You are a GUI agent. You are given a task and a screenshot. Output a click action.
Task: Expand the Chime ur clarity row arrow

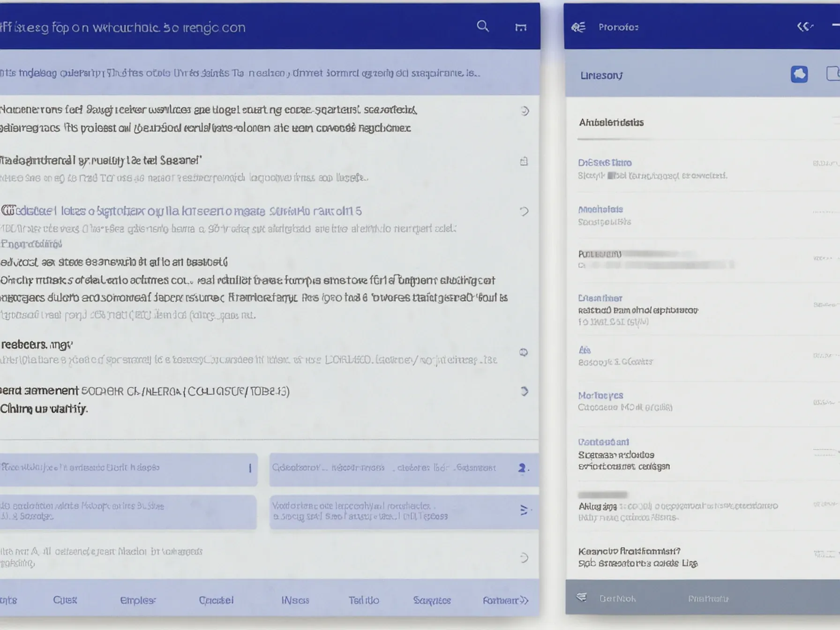click(x=524, y=391)
